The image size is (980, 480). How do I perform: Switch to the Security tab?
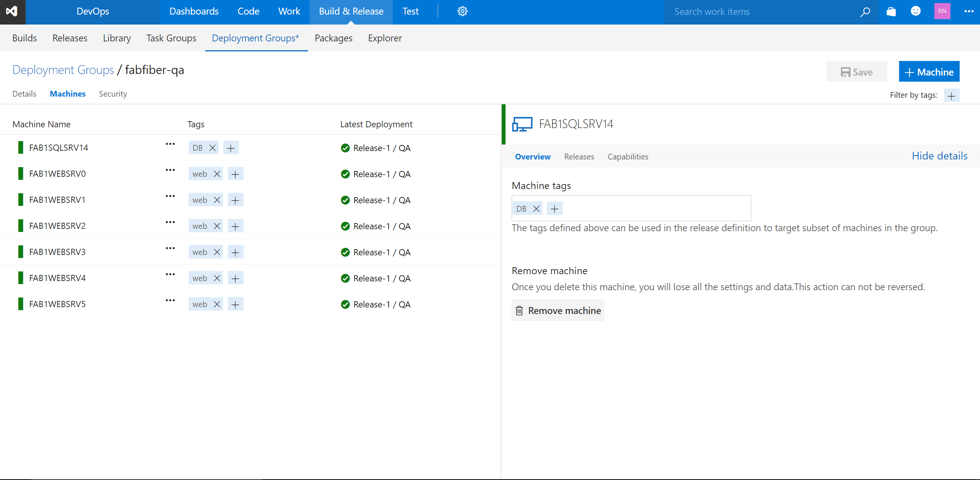[113, 94]
